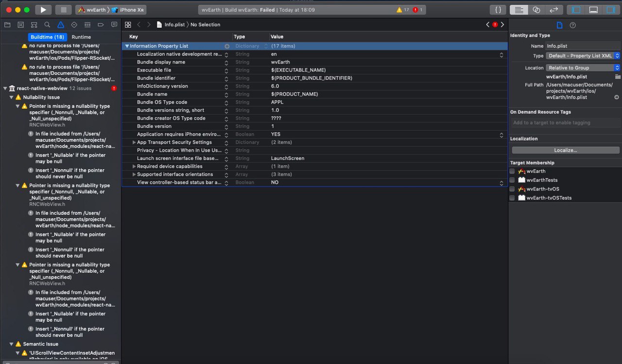Switch to the Standard editor
622x364 pixels.
[x=519, y=10]
